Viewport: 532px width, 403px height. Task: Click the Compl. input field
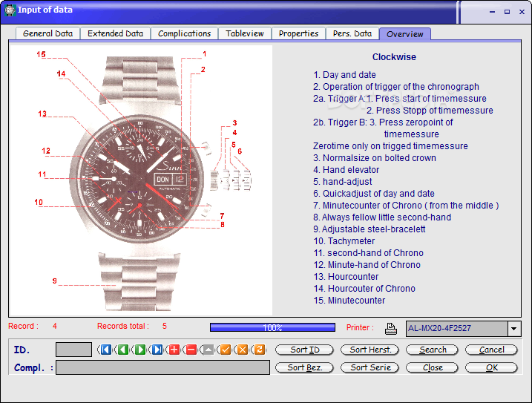[x=162, y=367]
